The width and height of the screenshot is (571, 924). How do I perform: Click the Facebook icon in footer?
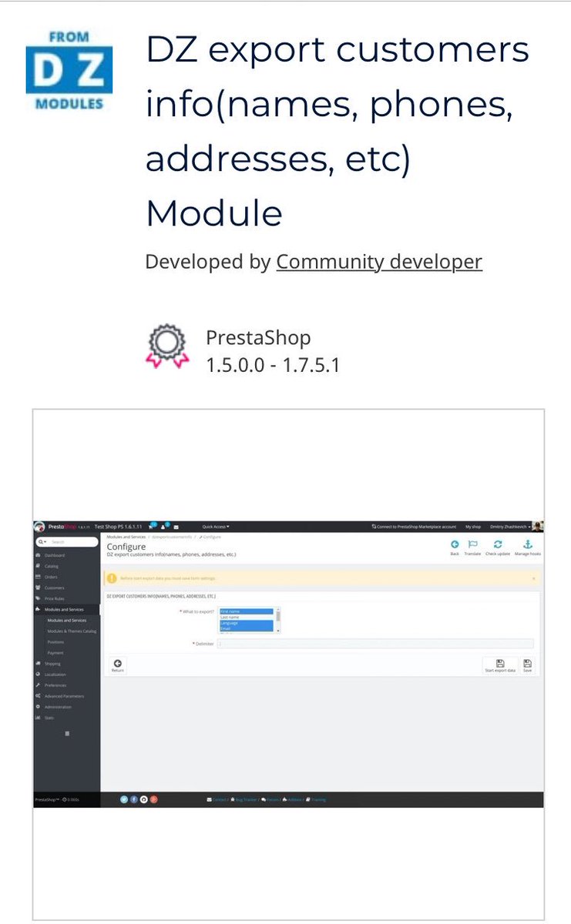133,799
